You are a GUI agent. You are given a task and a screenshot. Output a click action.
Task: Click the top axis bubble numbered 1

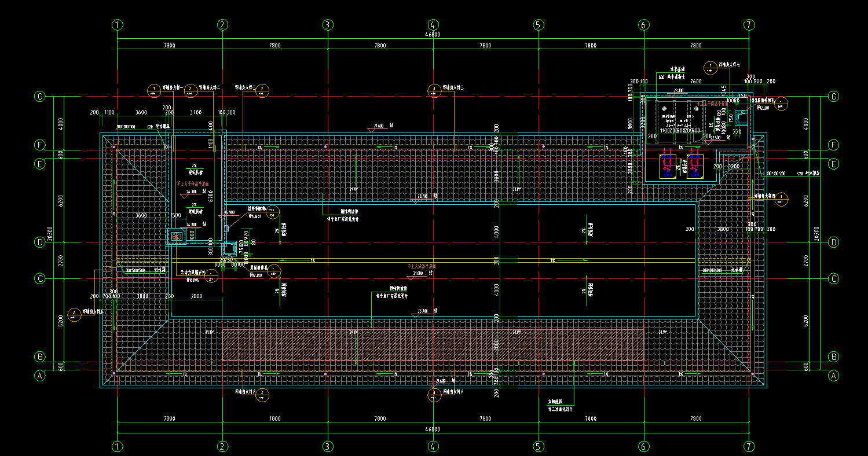(118, 25)
